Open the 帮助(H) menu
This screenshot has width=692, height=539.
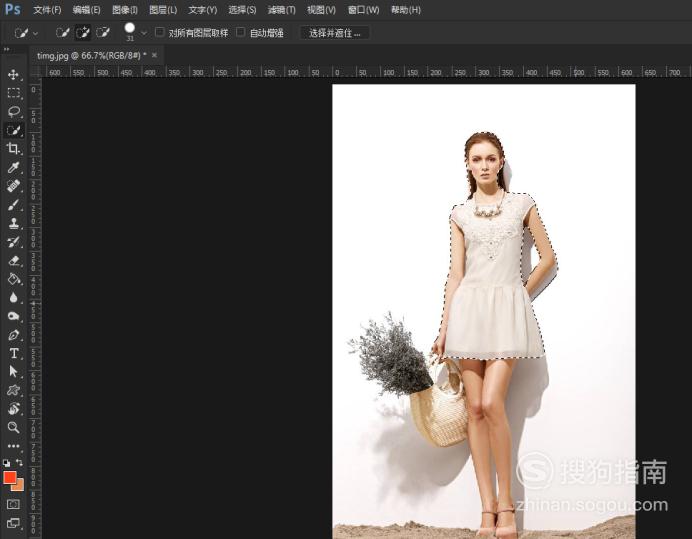point(406,10)
